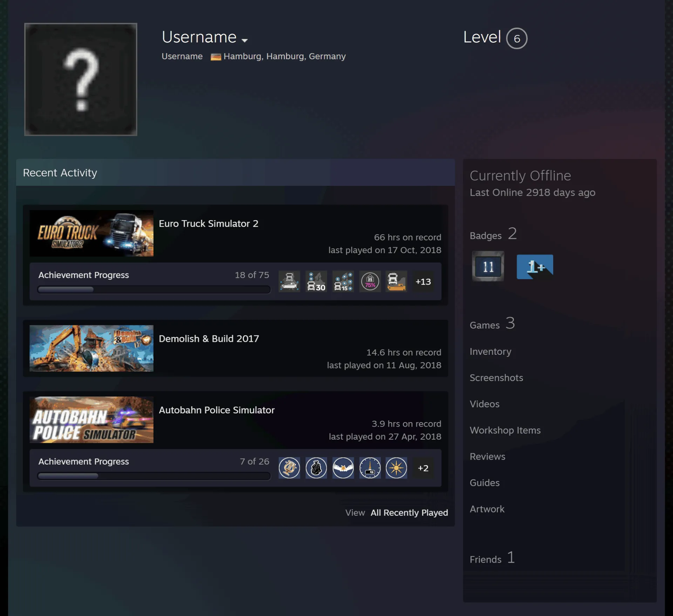
Task: Click the blue 1+ game collector badge
Action: pyautogui.click(x=535, y=267)
